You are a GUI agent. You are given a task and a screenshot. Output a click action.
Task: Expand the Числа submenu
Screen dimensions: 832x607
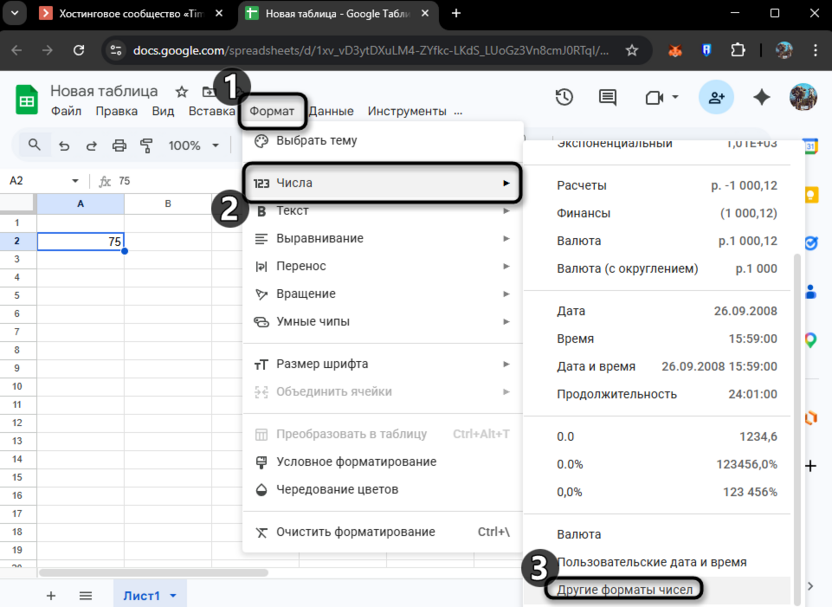tap(383, 183)
